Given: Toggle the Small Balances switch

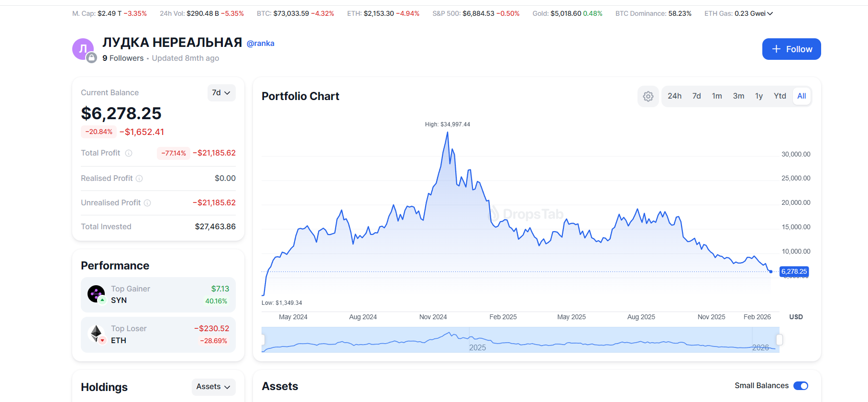Looking at the screenshot, I should (800, 386).
